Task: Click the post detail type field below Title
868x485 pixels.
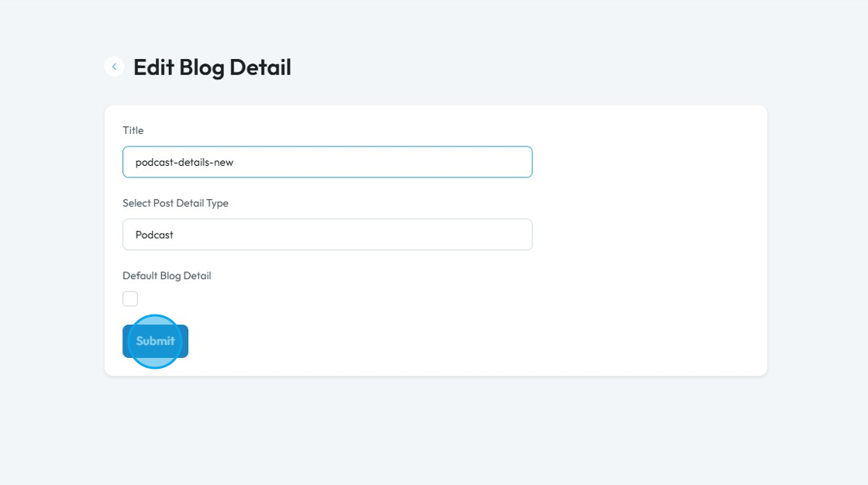Action: (x=327, y=235)
